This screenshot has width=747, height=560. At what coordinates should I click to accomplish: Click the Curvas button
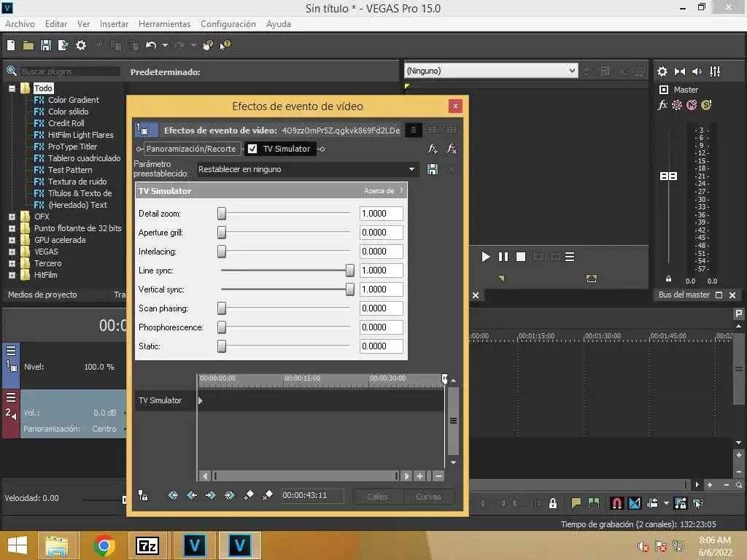(428, 497)
